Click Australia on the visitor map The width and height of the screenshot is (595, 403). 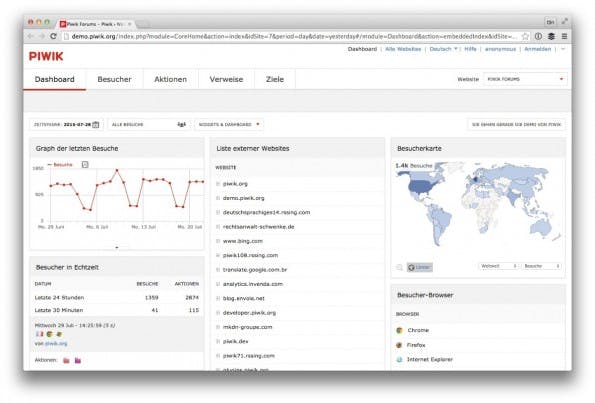point(541,227)
